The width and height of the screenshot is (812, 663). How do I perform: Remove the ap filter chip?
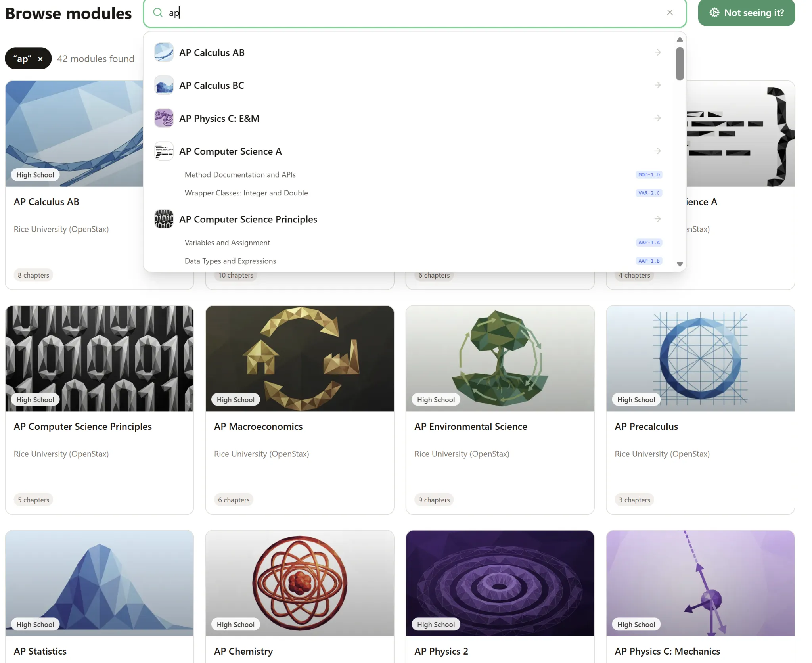[40, 58]
